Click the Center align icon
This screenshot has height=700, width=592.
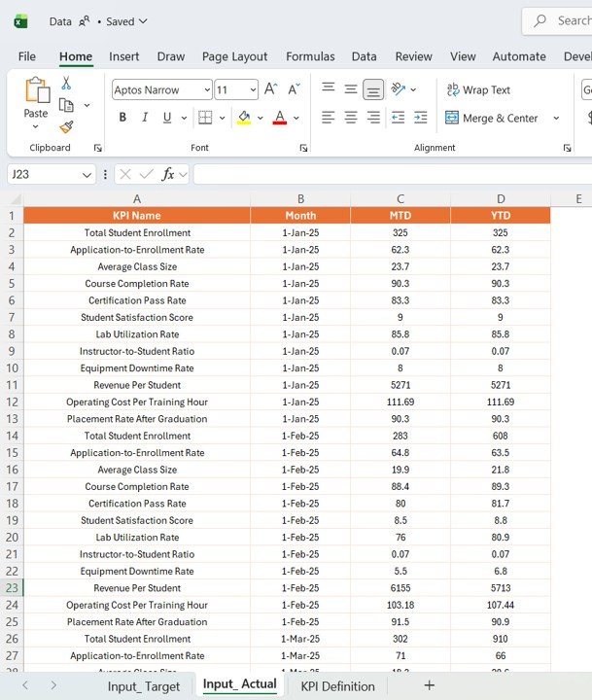click(x=350, y=118)
